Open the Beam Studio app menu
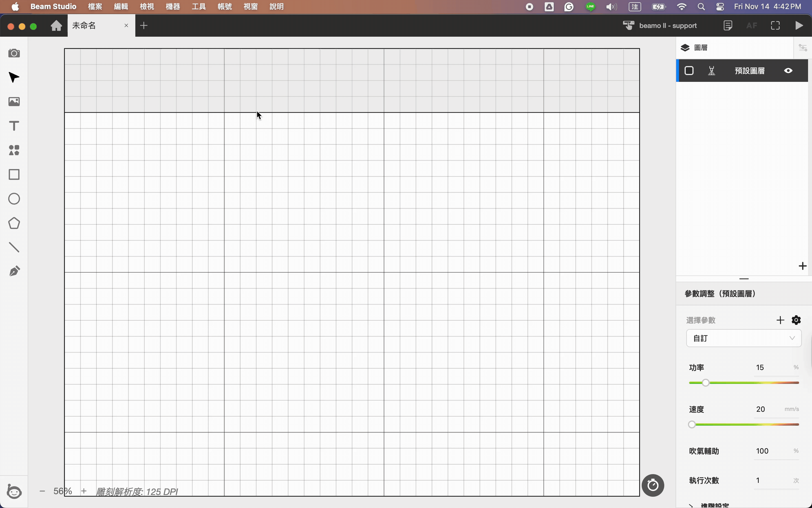Viewport: 812px width, 508px height. point(53,7)
